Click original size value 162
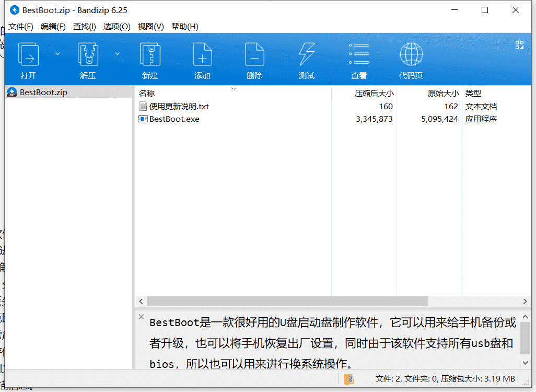Image resolution: width=536 pixels, height=392 pixels. tap(451, 107)
